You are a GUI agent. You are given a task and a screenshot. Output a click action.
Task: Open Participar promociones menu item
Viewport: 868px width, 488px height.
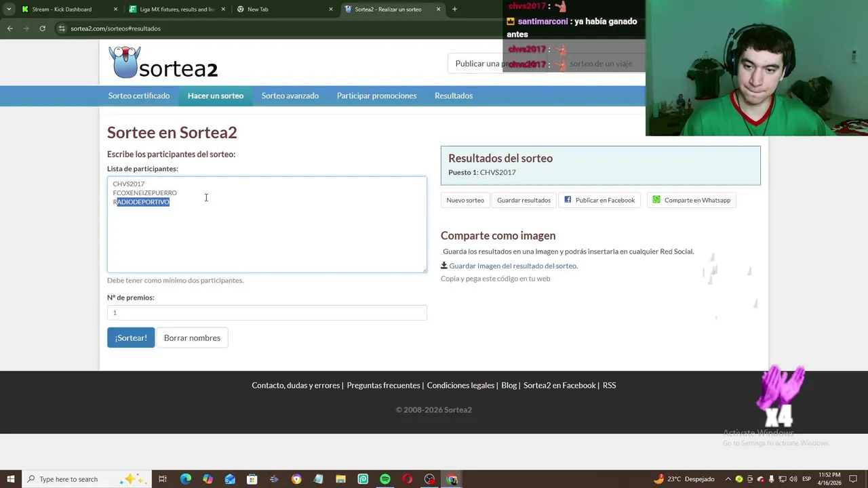(376, 96)
